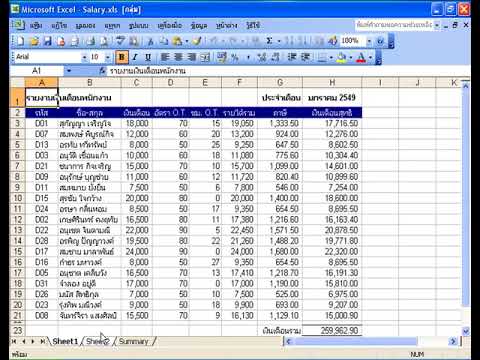Open Print Preview from the toolbar
Image resolution: width=480 pixels, height=360 pixels.
click(104, 41)
